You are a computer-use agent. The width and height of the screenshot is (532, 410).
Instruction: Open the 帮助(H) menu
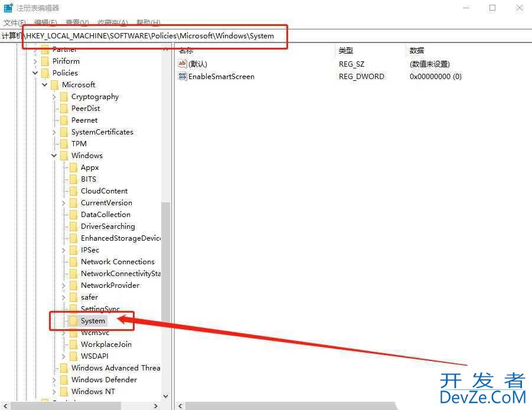coord(148,22)
